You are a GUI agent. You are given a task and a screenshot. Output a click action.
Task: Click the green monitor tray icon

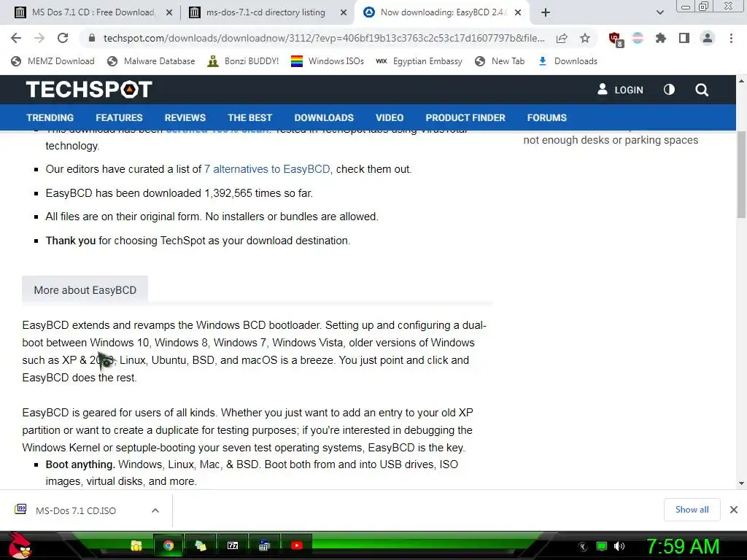(x=602, y=546)
